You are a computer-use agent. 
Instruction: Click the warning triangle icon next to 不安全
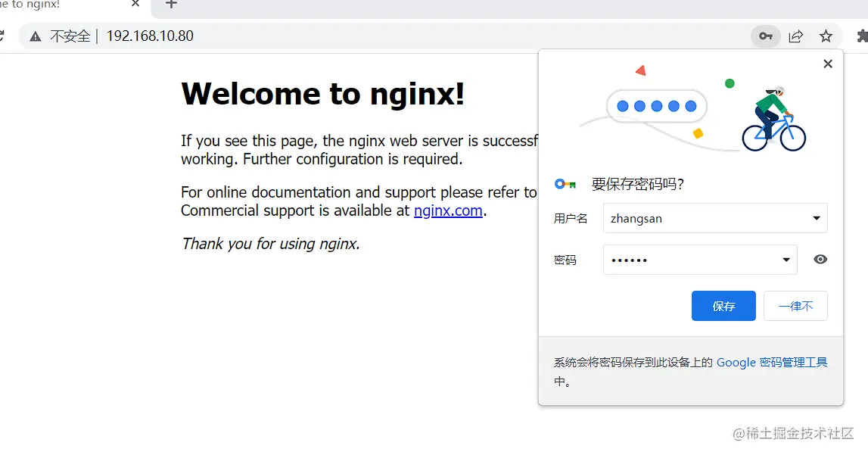tap(36, 36)
